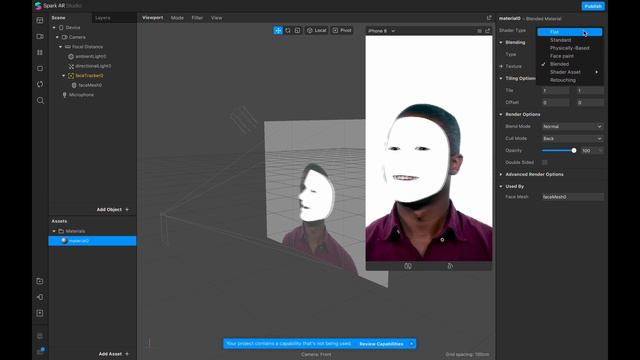Open the iPhone 8 simulator device dropdown
The width and height of the screenshot is (640, 360).
381,31
